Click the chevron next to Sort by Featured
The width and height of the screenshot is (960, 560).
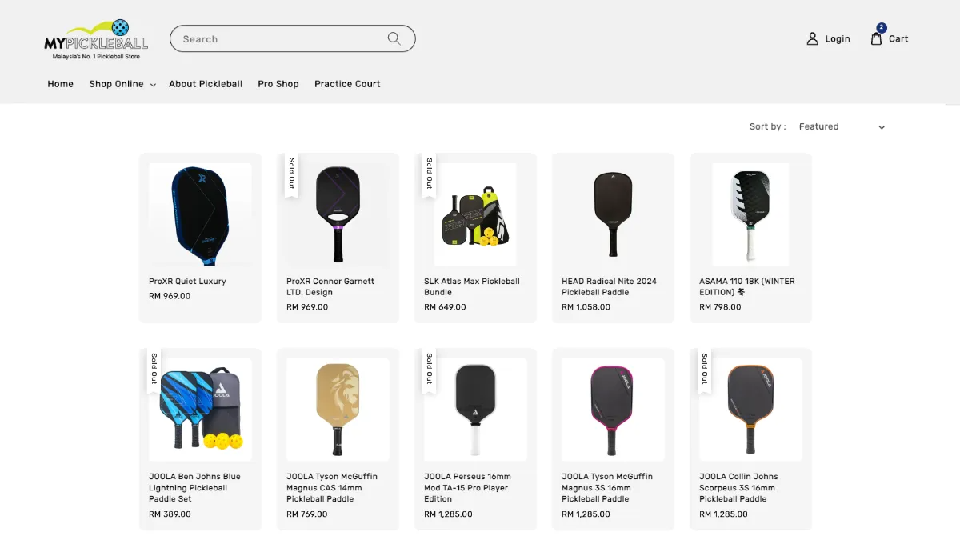[881, 126]
